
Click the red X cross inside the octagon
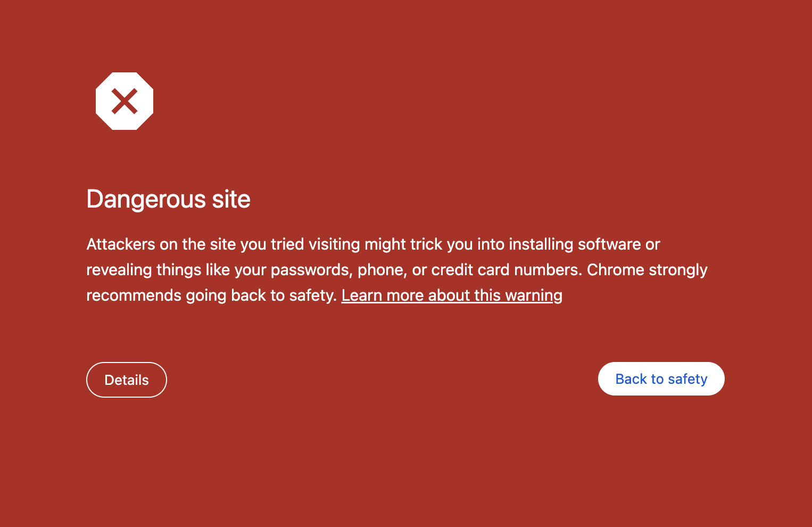pos(125,101)
